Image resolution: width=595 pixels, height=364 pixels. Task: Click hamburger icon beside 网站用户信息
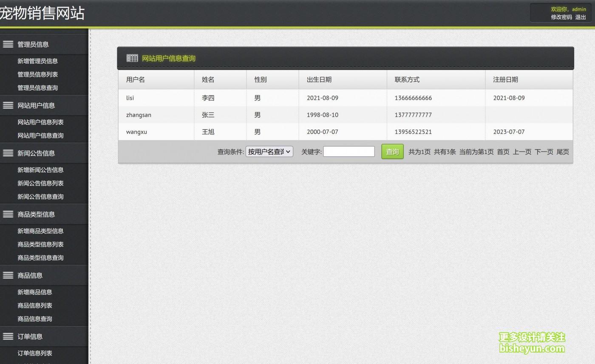point(8,105)
